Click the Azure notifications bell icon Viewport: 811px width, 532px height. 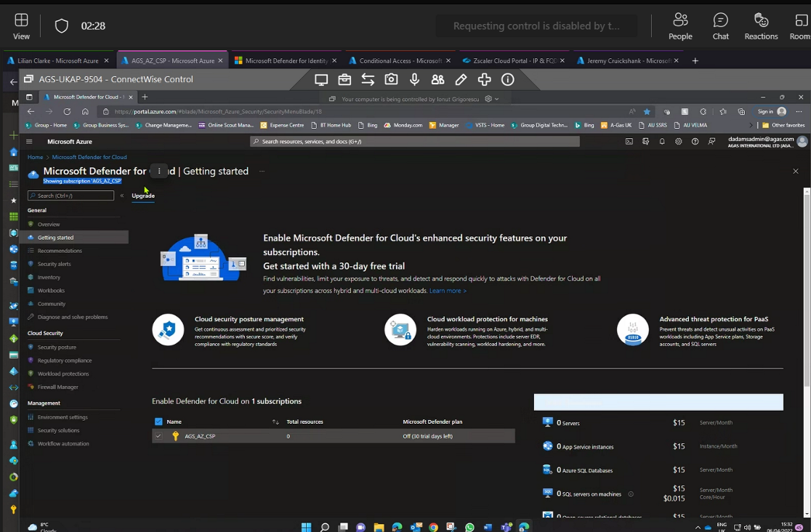click(662, 142)
